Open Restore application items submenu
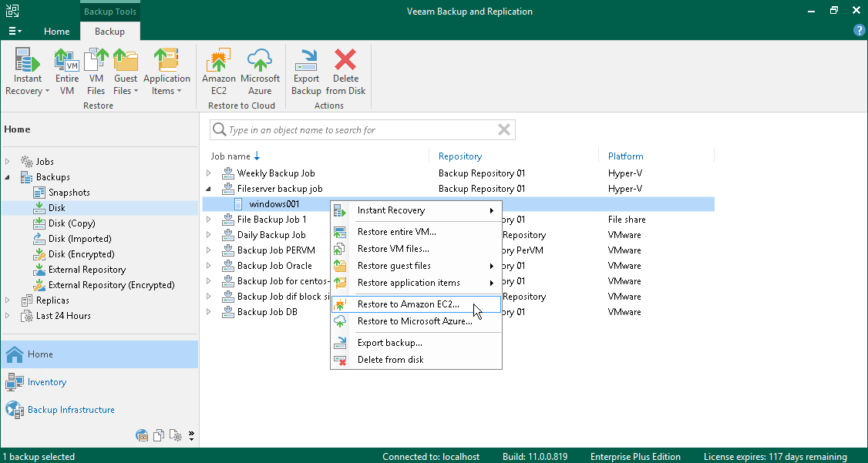The width and height of the screenshot is (868, 463). [x=415, y=283]
